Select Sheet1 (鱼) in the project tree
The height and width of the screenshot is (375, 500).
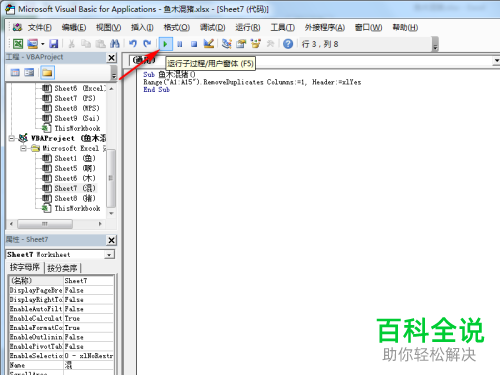tap(69, 158)
